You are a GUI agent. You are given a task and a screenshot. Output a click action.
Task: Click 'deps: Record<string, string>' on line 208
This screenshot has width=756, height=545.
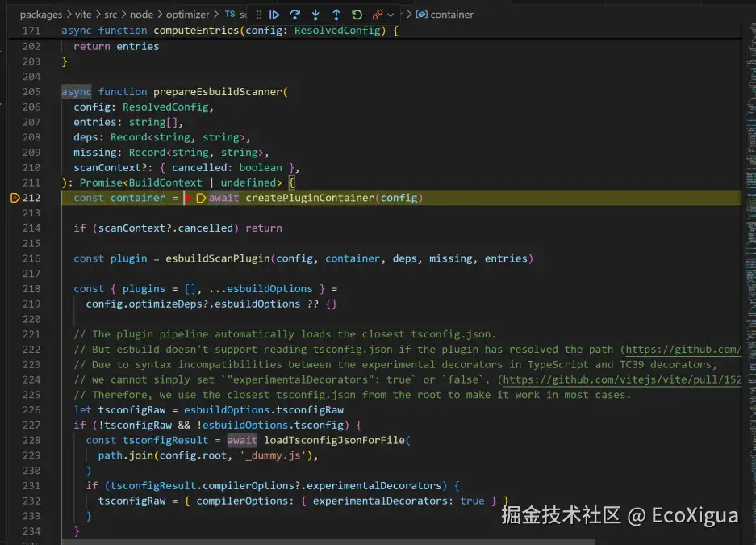(x=159, y=137)
